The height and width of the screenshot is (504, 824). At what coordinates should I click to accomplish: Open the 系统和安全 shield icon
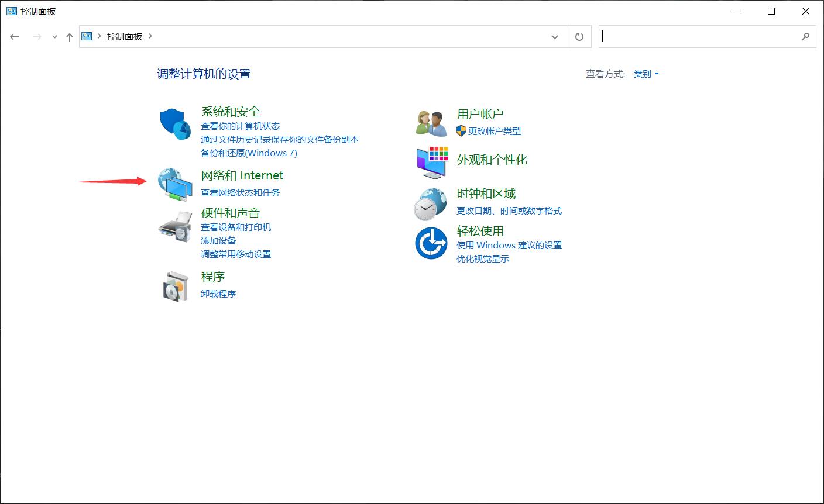[x=175, y=124]
